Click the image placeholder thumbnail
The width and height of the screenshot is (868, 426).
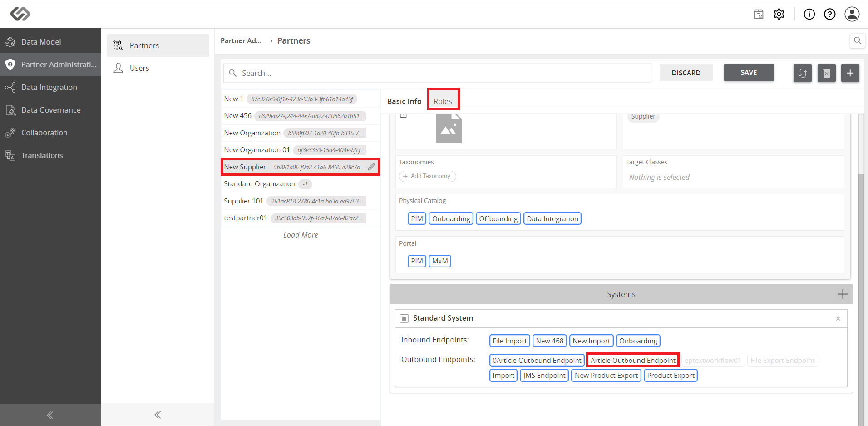449,129
